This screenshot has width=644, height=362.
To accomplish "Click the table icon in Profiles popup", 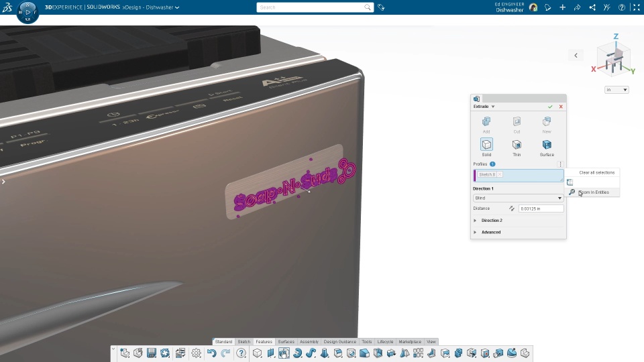I will (x=570, y=182).
